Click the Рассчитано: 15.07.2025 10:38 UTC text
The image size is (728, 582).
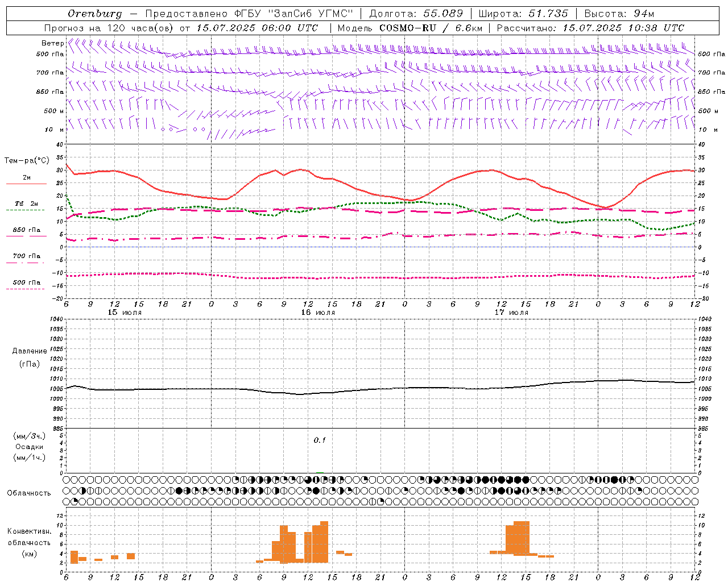(590, 28)
